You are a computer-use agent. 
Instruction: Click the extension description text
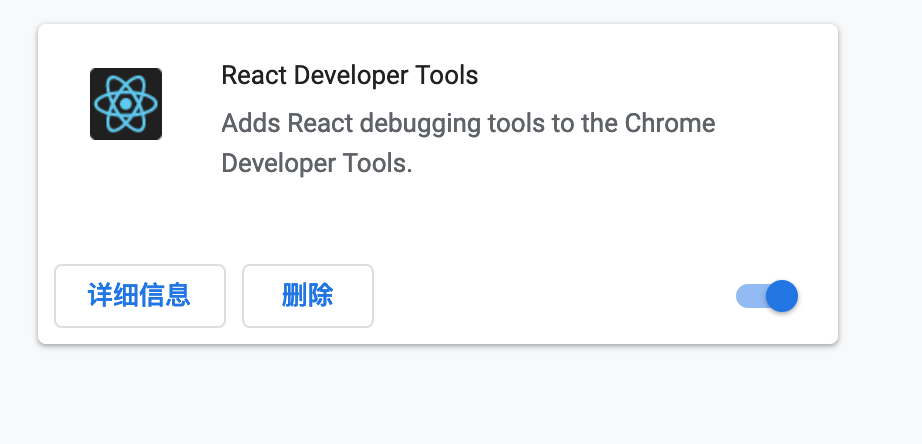(467, 143)
